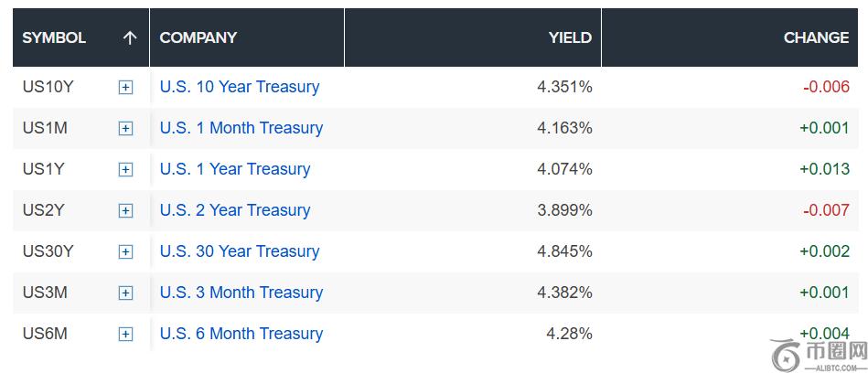Screen dimensions: 868x373
Task: Sort the table by CHANGE column header
Action: [816, 37]
